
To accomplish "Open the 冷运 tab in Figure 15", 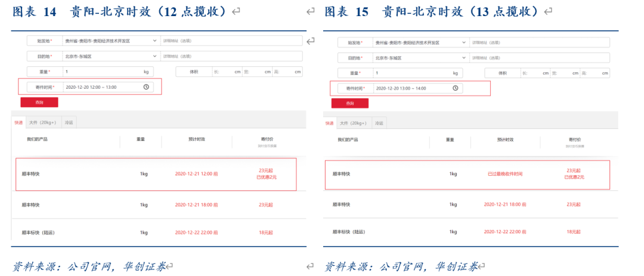I will [379, 123].
